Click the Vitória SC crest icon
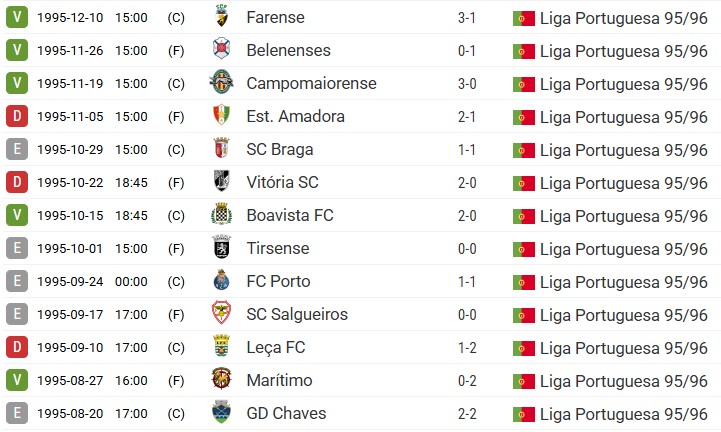 (221, 182)
